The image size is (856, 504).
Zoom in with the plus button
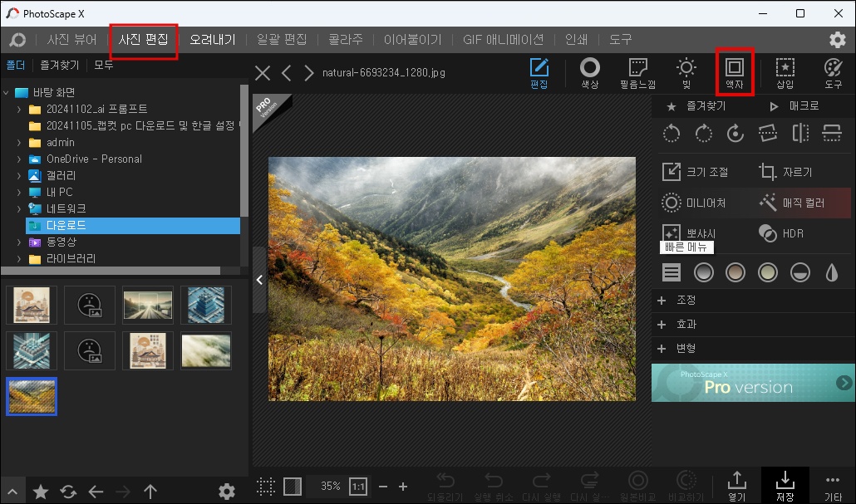point(403,486)
